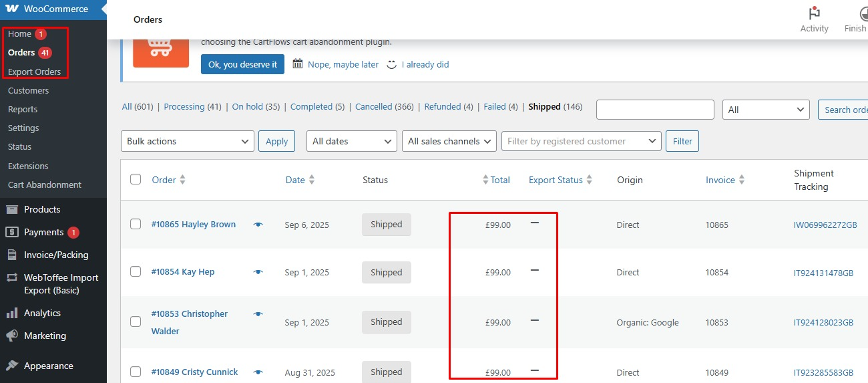Click the Payments sidebar icon
The image size is (868, 383).
(12, 232)
